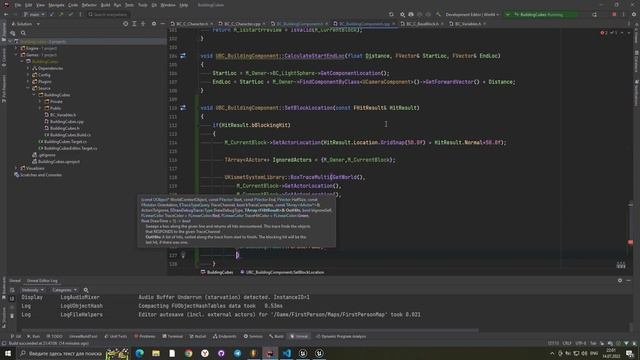
Task: Switch to BC_C_BaseBlock.h tab
Action: tap(422, 24)
